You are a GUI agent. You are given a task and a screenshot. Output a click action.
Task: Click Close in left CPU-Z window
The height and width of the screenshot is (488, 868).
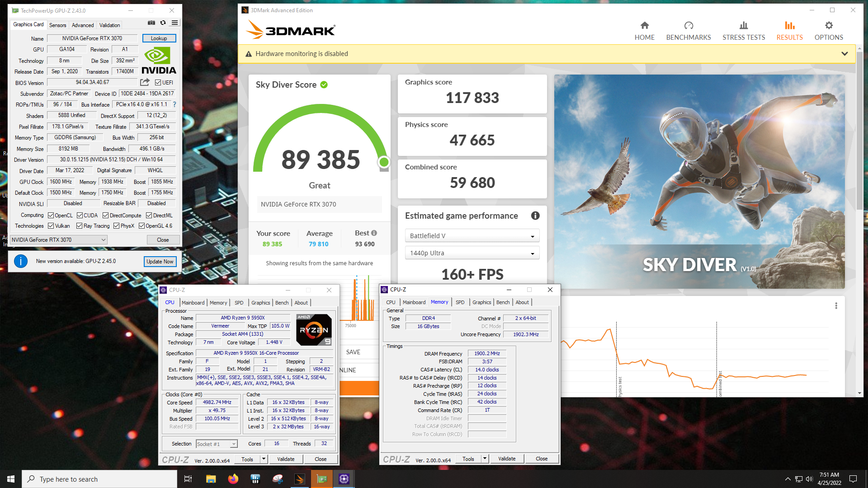321,459
